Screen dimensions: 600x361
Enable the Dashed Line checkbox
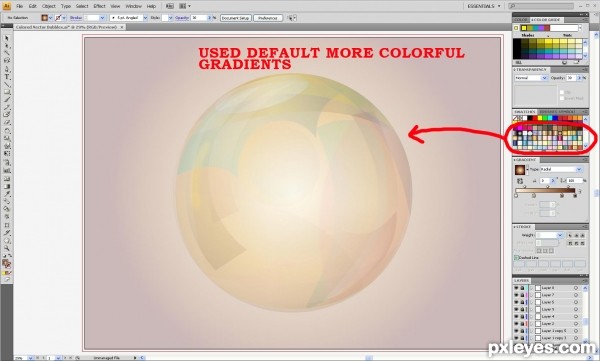click(516, 258)
